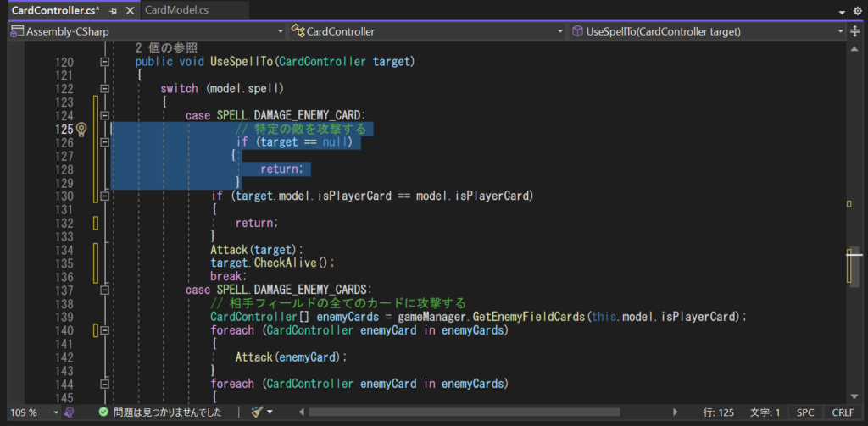This screenshot has width=868, height=426.
Task: Click target.CheckAlive(); on line 135
Action: click(x=272, y=263)
